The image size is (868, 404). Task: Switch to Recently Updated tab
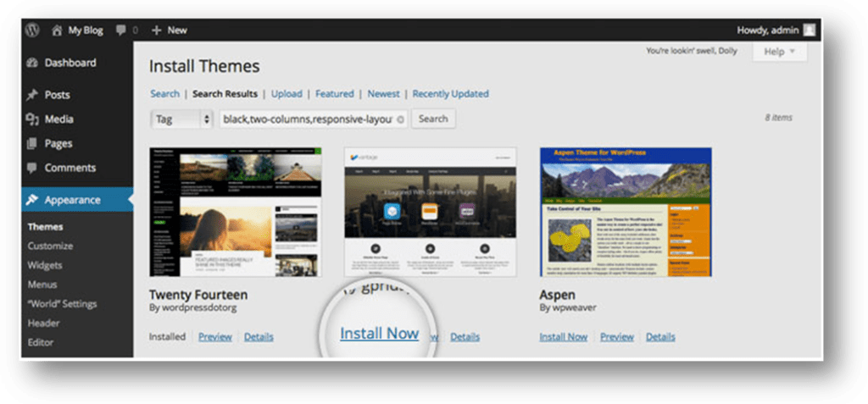(451, 93)
